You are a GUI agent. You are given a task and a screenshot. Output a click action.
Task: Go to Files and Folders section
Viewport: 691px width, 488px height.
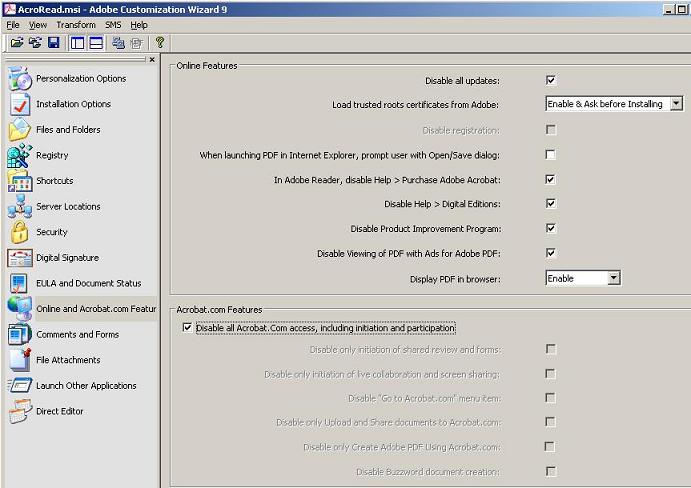click(x=68, y=130)
